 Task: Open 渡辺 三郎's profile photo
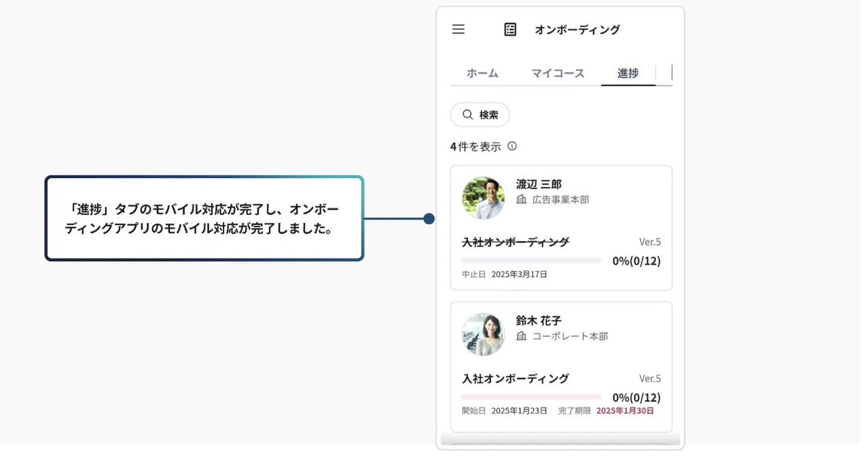point(483,198)
